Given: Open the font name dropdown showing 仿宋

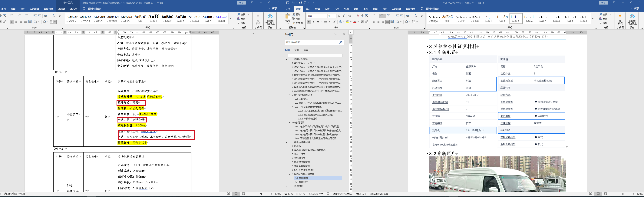Looking at the screenshot, I should pyautogui.click(x=325, y=16).
